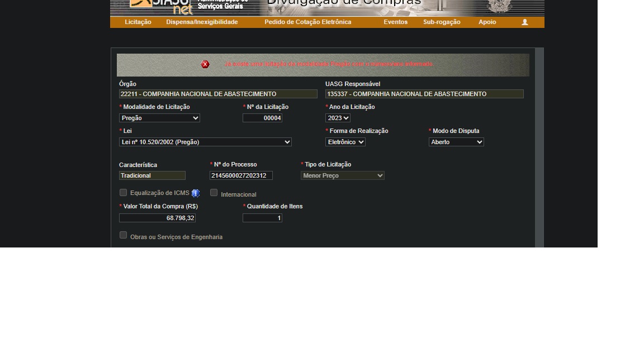Viewport: 644px width, 362px height.
Task: Click the Quantidade de Itens field
Action: point(262,218)
